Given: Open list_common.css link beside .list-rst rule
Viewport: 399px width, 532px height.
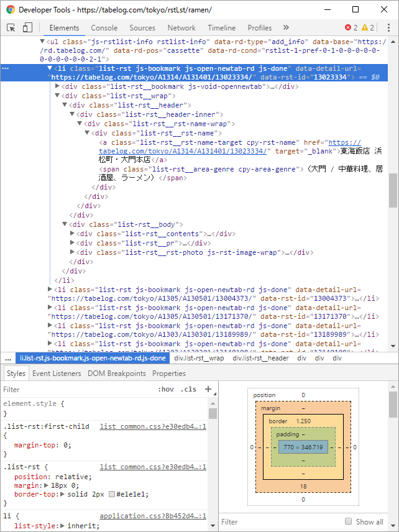Looking at the screenshot, I should [153, 467].
